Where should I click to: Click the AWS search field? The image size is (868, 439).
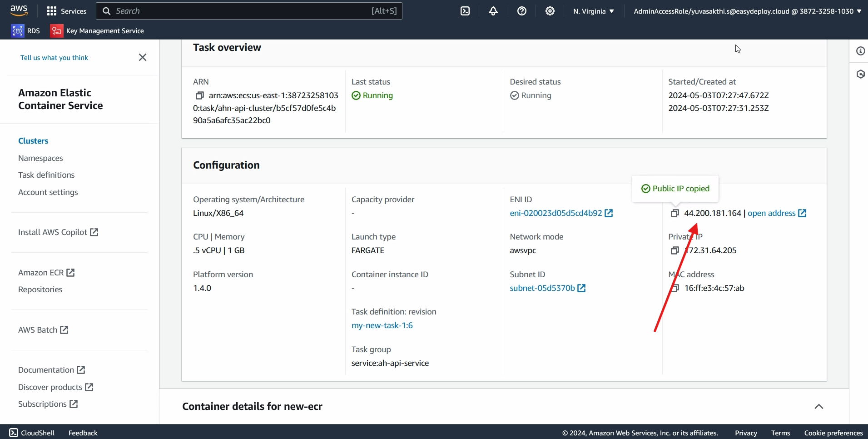point(249,11)
